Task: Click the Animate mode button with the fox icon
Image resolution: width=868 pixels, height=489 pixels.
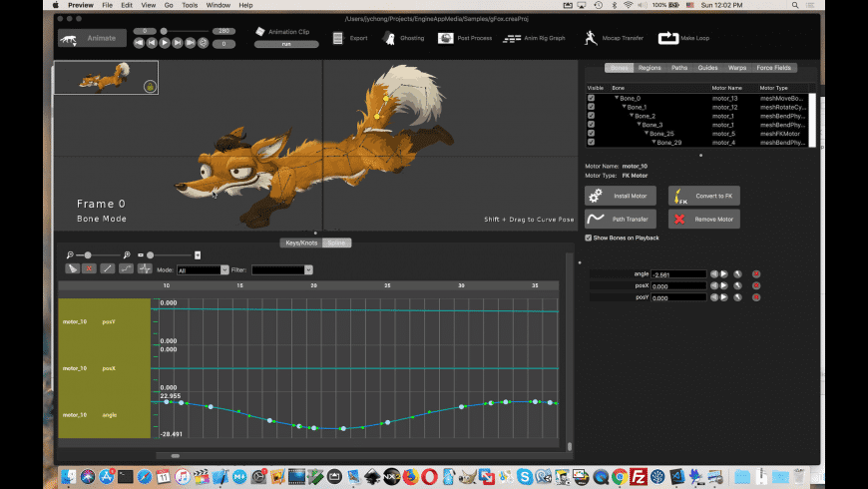Action: click(x=92, y=38)
